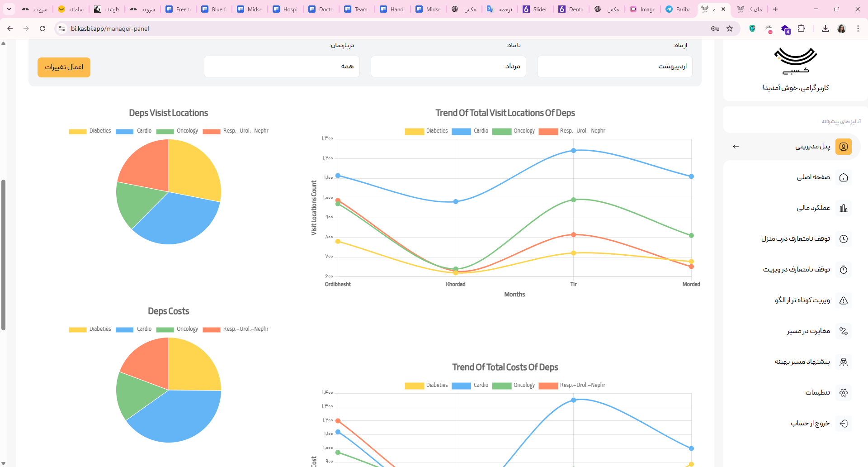
Task: Click the clock icon for توقف نامتعارف درب منزل
Action: [843, 239]
